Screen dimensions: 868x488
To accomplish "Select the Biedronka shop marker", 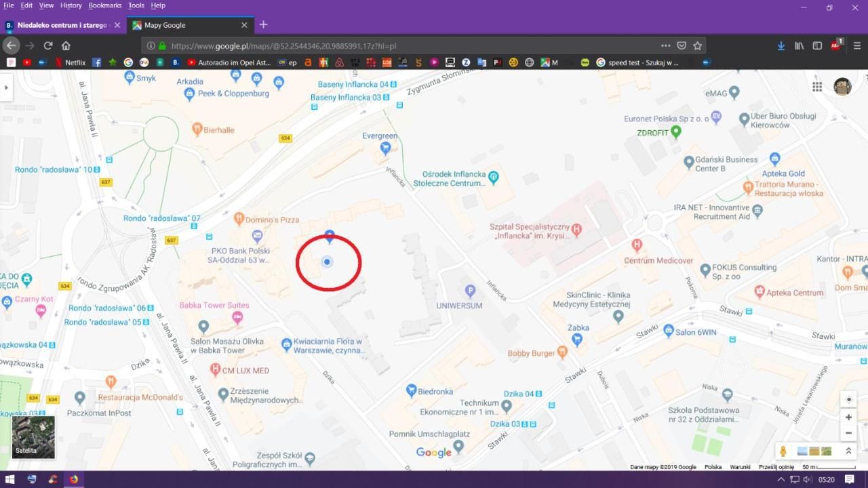I will 411,390.
